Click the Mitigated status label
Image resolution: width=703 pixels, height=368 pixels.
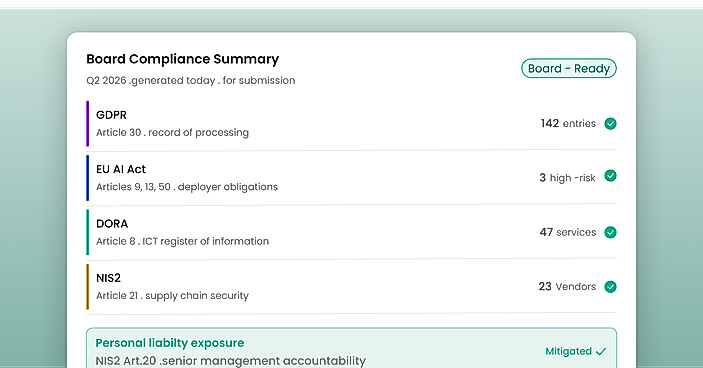pos(568,351)
